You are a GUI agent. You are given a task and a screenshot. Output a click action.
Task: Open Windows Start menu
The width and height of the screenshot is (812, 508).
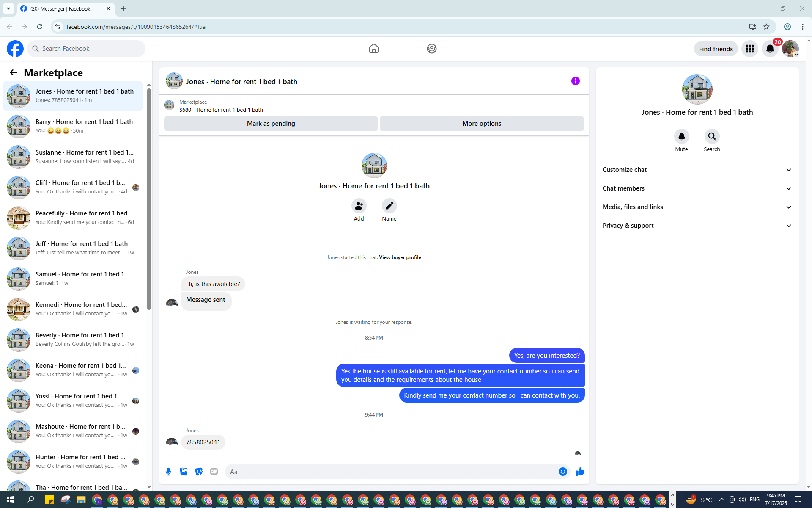pos(10,500)
